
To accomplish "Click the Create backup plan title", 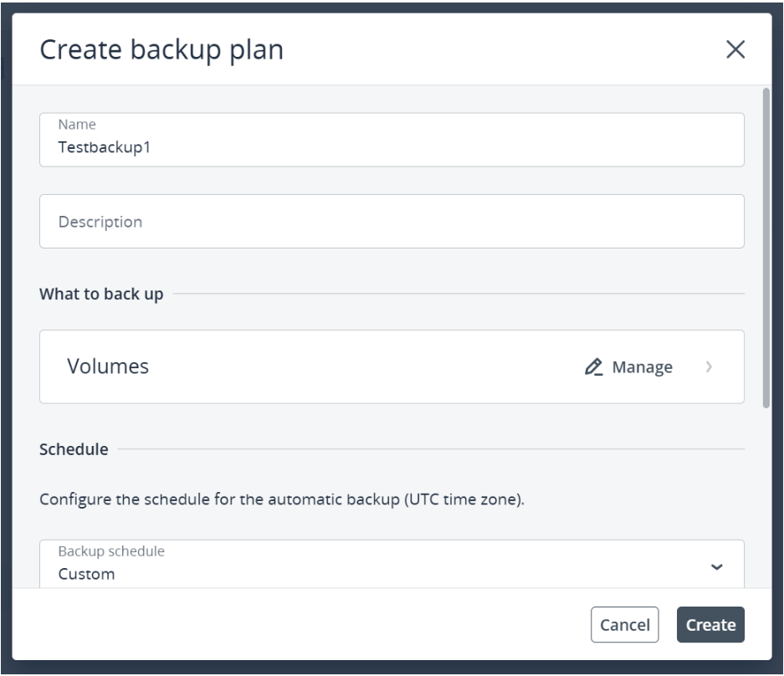I will coord(161,50).
